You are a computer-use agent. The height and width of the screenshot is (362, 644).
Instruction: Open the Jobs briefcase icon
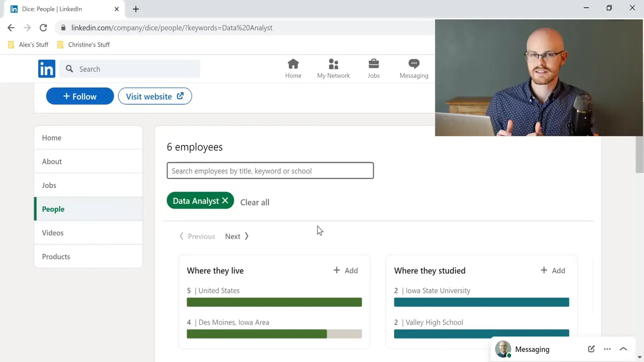coord(373,64)
